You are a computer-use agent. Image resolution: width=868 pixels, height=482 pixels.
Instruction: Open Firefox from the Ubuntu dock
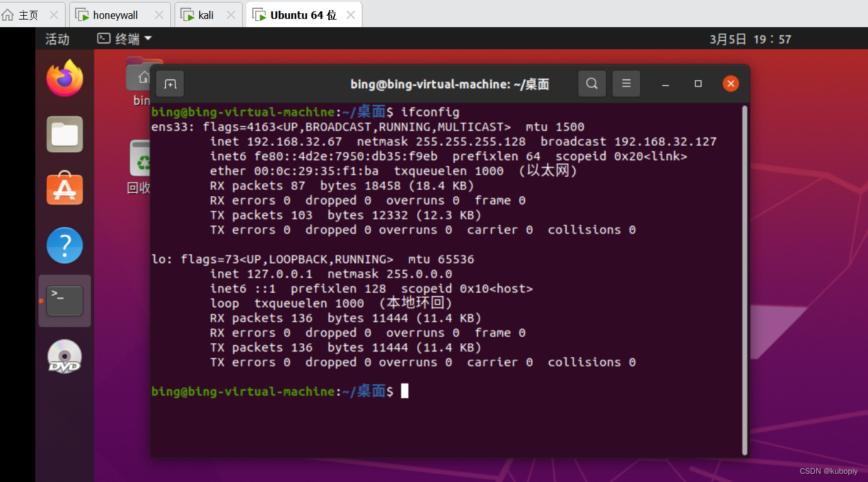[65, 78]
